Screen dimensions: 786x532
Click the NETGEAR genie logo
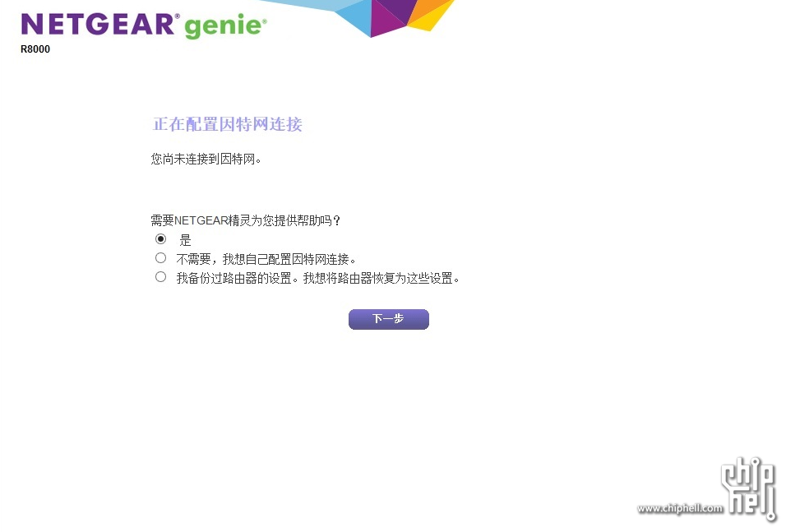point(144,25)
